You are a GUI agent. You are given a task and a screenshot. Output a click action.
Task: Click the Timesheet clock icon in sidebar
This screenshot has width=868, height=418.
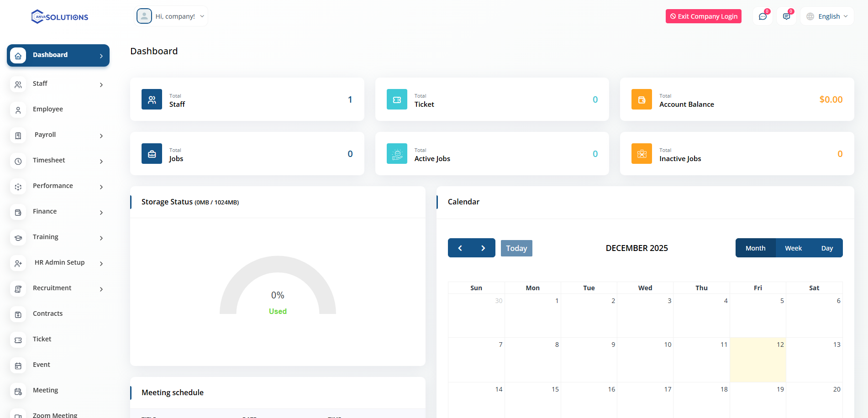pos(18,161)
